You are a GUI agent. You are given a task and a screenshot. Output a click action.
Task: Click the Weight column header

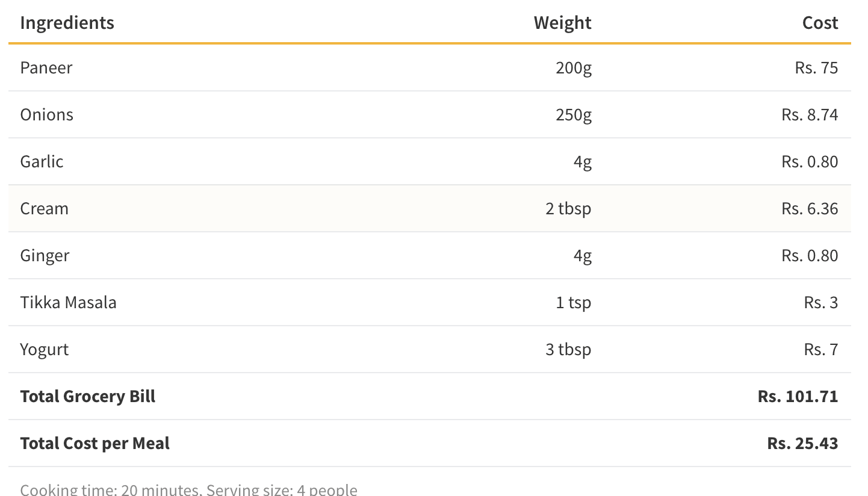tap(562, 23)
